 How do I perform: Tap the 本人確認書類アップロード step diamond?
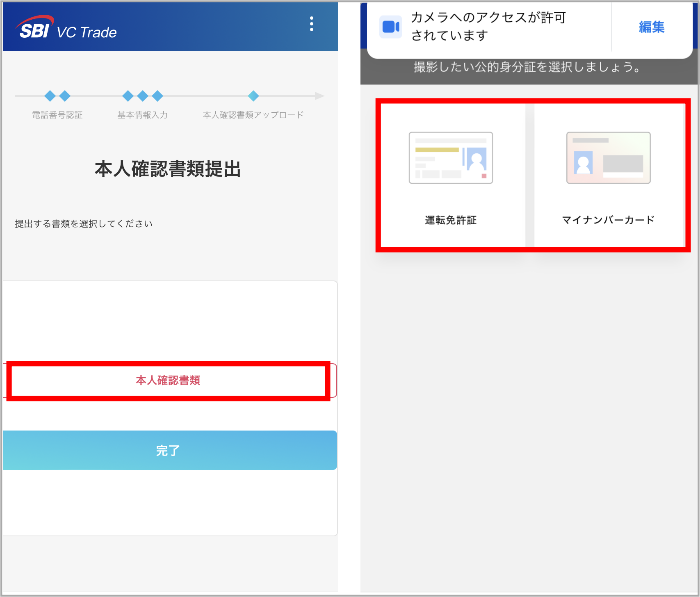[x=253, y=96]
